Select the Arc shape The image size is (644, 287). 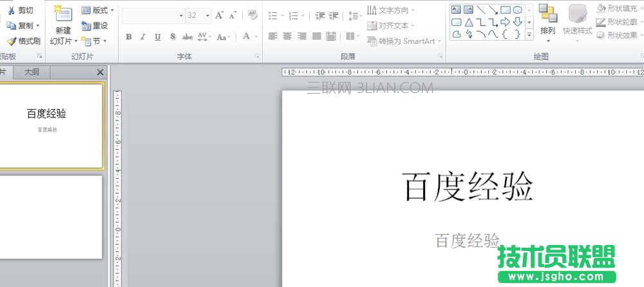pyautogui.click(x=480, y=35)
